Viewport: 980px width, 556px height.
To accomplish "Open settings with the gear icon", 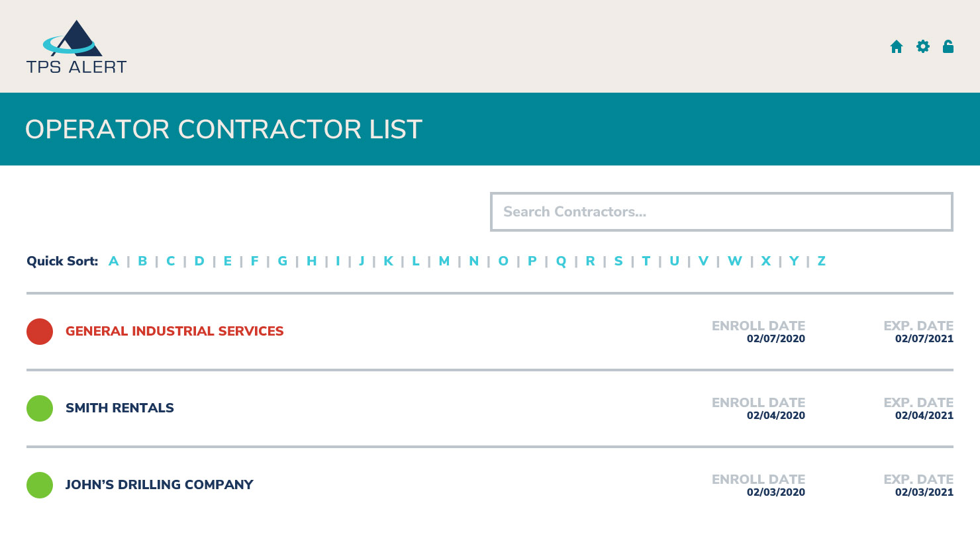I will coord(923,46).
